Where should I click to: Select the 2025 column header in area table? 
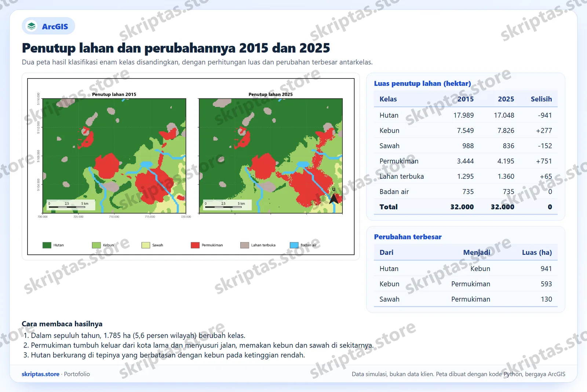506,99
